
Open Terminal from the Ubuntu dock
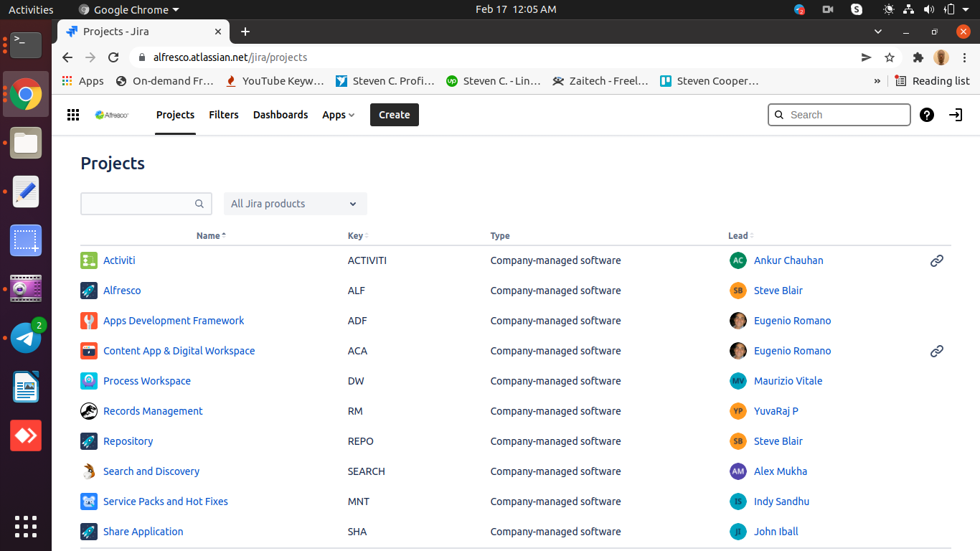click(x=26, y=44)
